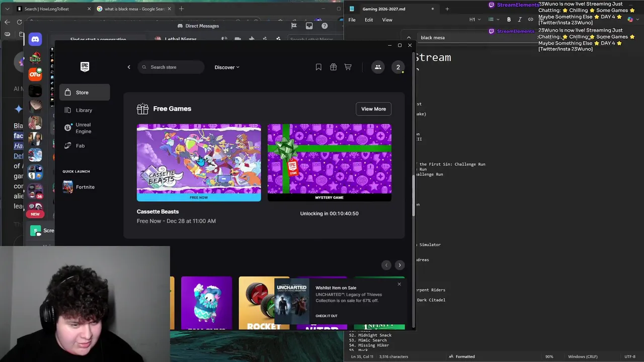Viewport: 644px width, 362px height.
Task: Open the browser tab search dropdown arrow
Action: [x=7, y=9]
